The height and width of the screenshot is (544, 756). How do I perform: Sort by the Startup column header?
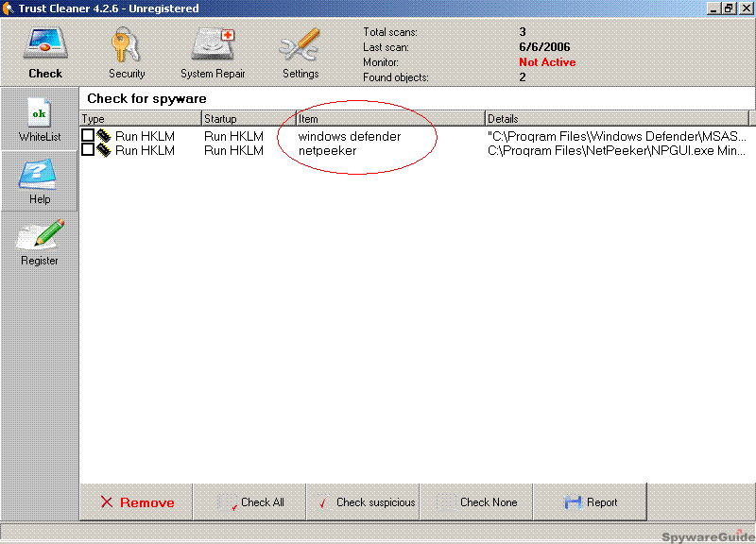tap(249, 119)
